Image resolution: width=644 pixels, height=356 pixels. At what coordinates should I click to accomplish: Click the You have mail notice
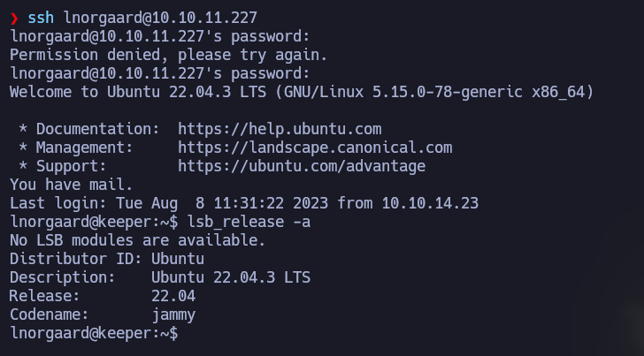click(x=71, y=185)
